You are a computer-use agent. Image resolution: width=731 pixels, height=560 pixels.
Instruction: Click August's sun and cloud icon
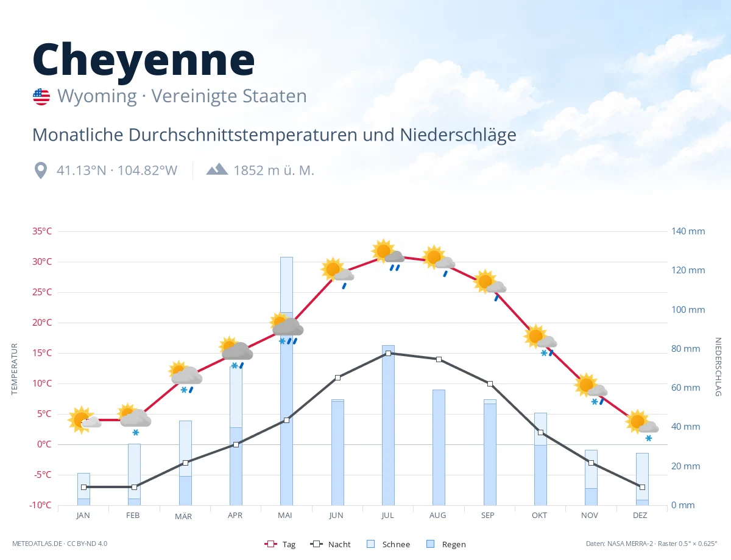tap(439, 261)
